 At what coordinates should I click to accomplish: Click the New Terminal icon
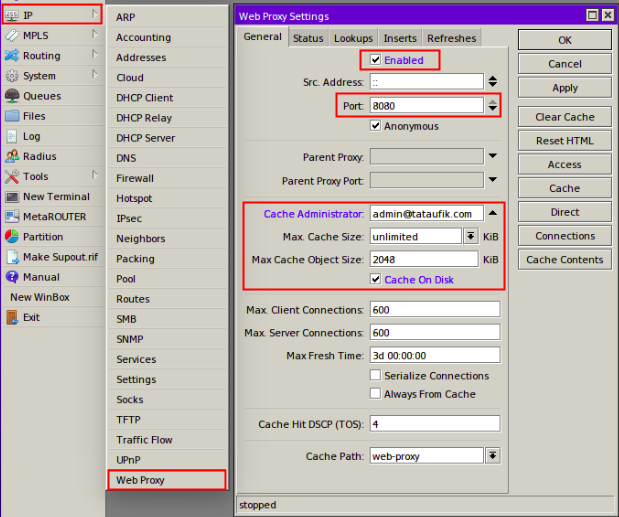(x=12, y=197)
